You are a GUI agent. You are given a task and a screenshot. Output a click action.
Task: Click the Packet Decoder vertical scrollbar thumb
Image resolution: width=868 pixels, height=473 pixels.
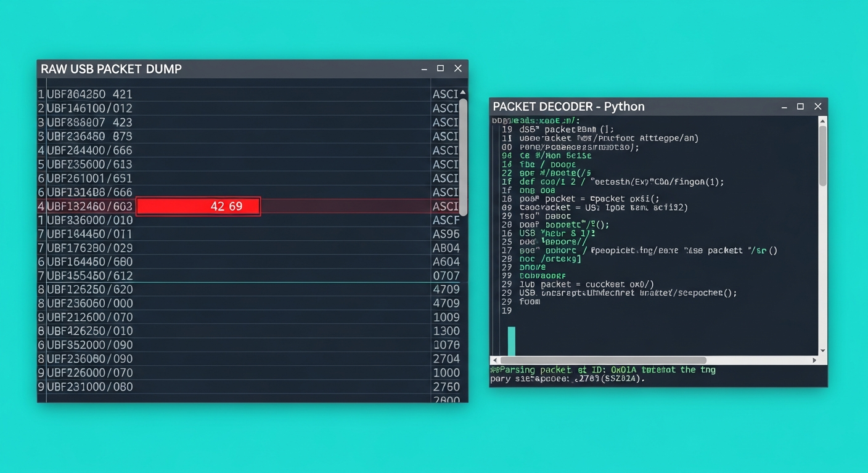point(822,155)
